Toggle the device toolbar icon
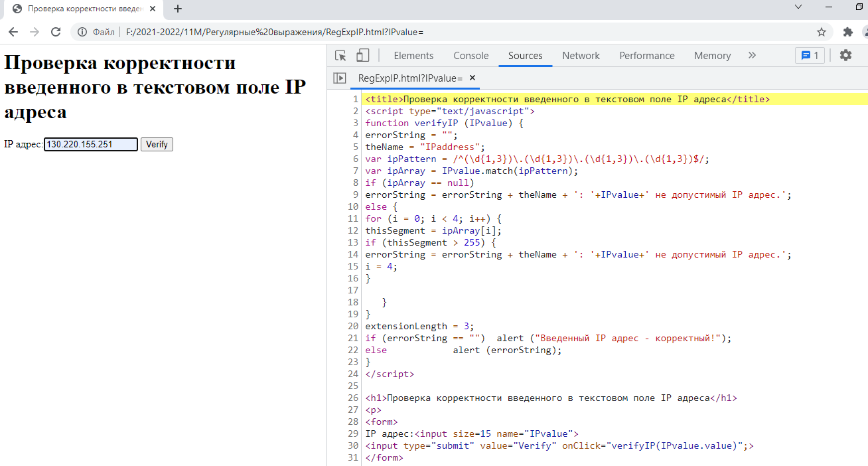 pos(362,56)
